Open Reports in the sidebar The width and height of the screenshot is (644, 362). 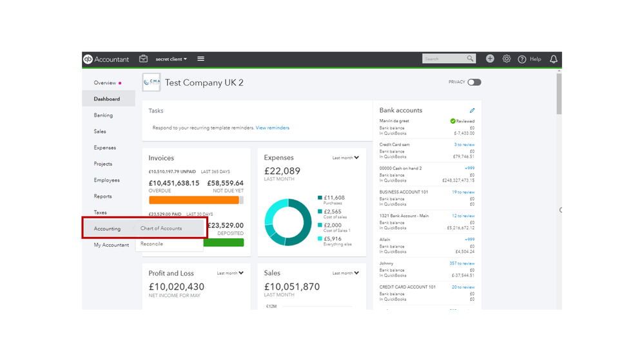102,196
